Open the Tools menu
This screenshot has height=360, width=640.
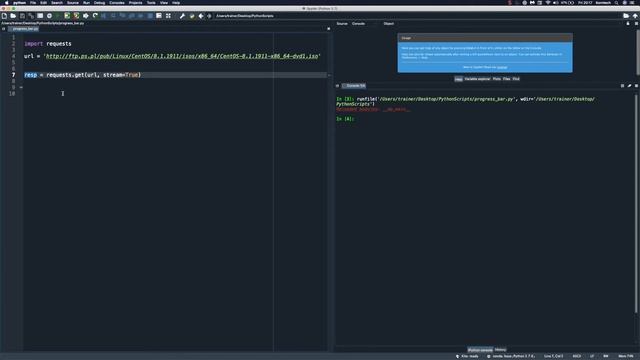tap(151, 2)
